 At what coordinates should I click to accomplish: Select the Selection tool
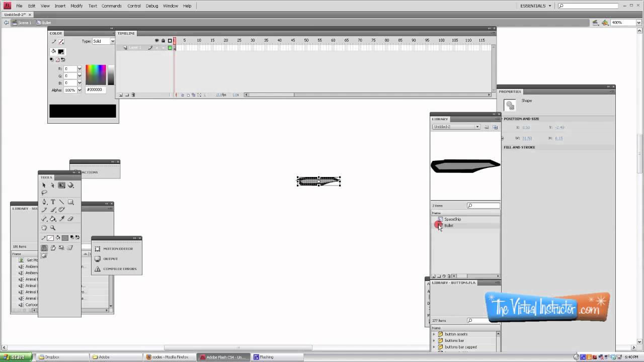coord(44,186)
